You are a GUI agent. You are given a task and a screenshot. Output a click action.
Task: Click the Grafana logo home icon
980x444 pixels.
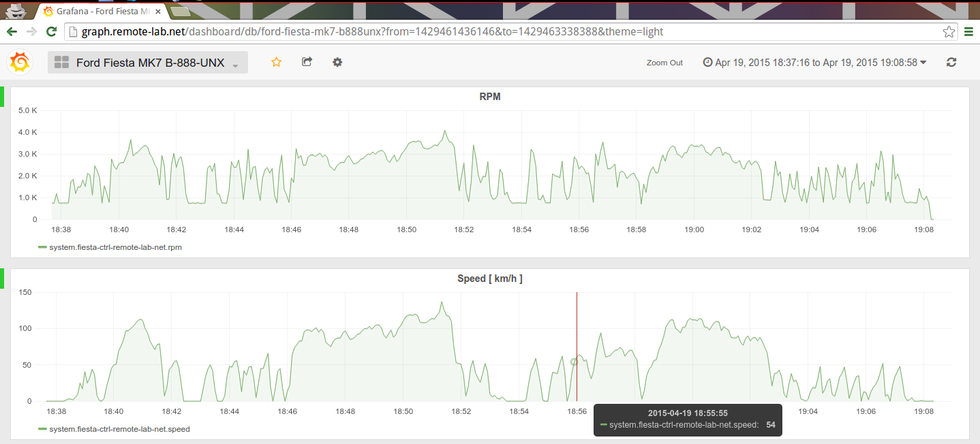pyautogui.click(x=20, y=63)
